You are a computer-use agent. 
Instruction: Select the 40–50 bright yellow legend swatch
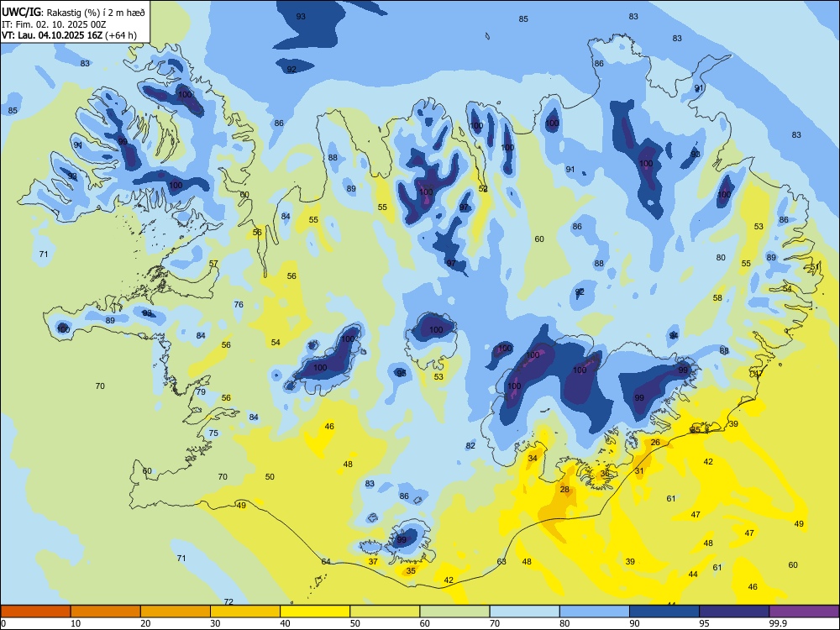(x=315, y=612)
